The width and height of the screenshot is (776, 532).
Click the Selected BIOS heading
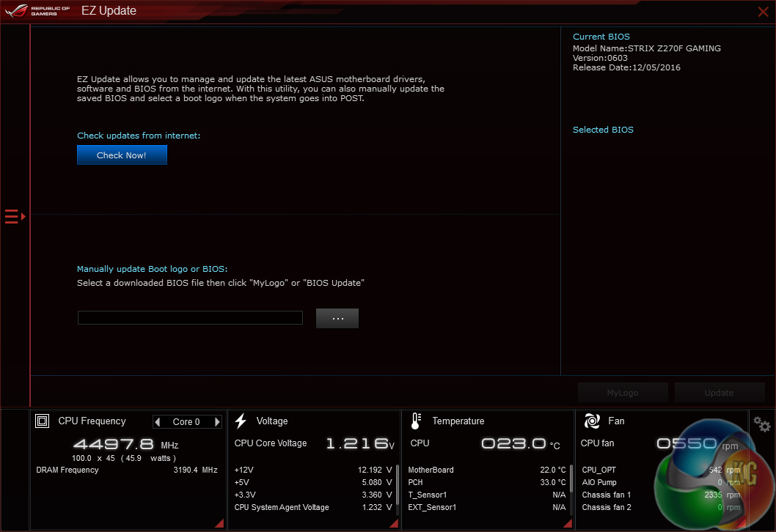coord(603,130)
